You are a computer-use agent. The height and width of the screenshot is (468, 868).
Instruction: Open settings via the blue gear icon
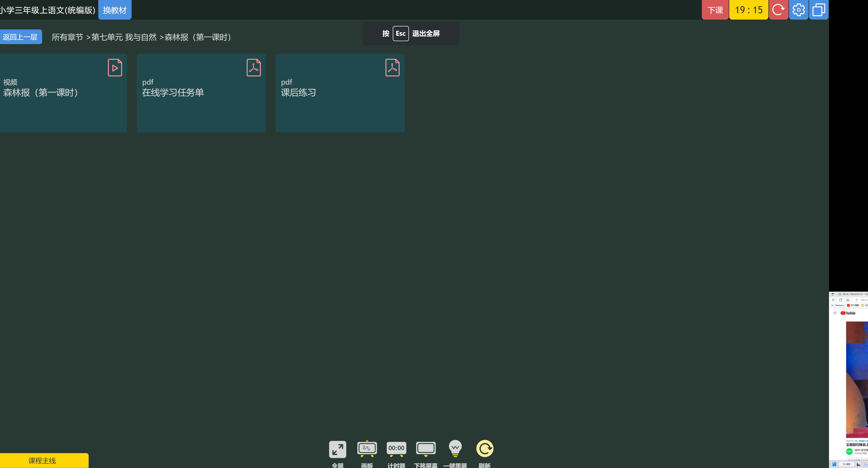point(799,10)
